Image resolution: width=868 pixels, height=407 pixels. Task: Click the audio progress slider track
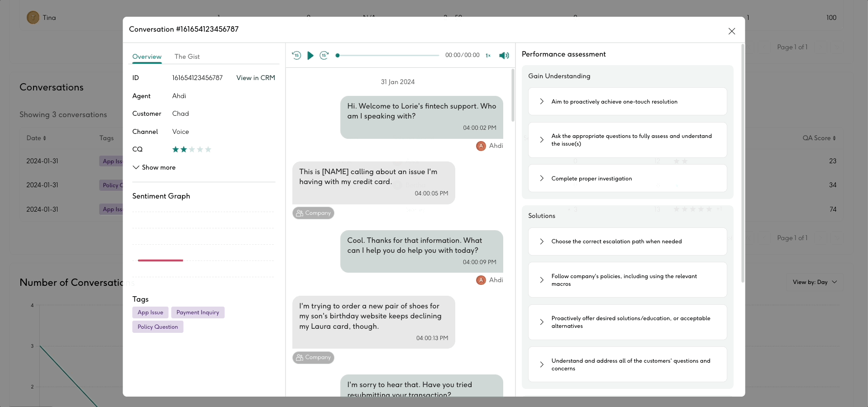tap(388, 56)
